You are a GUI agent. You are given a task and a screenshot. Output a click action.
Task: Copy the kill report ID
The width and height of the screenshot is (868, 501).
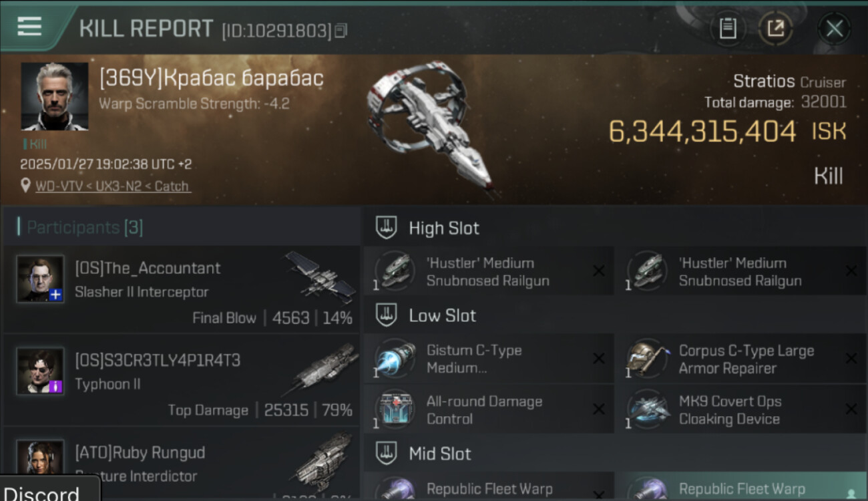point(341,31)
